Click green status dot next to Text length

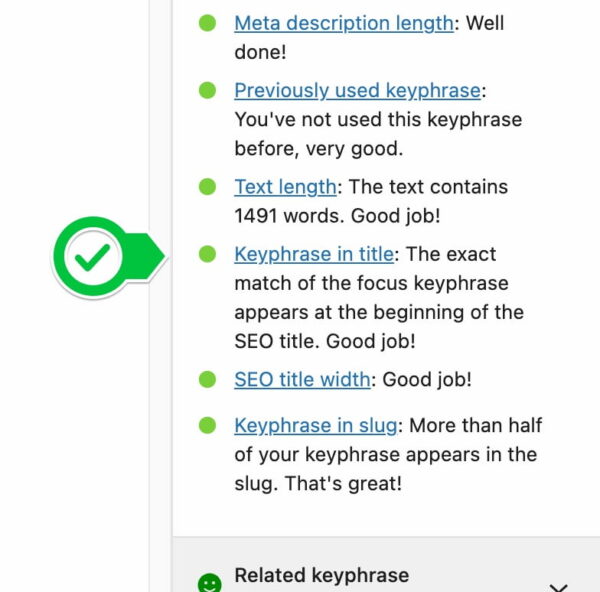(x=207, y=187)
